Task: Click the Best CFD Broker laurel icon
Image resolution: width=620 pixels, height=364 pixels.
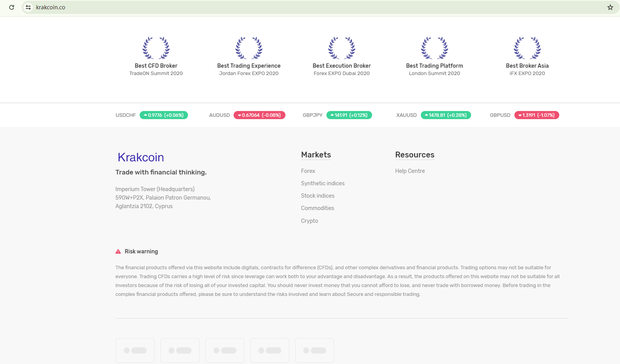Action: click(x=156, y=48)
